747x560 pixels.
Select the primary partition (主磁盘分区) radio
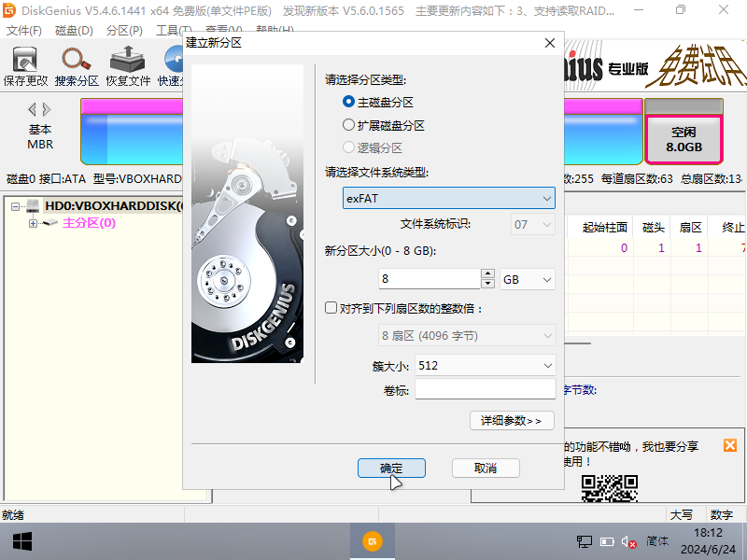[348, 102]
